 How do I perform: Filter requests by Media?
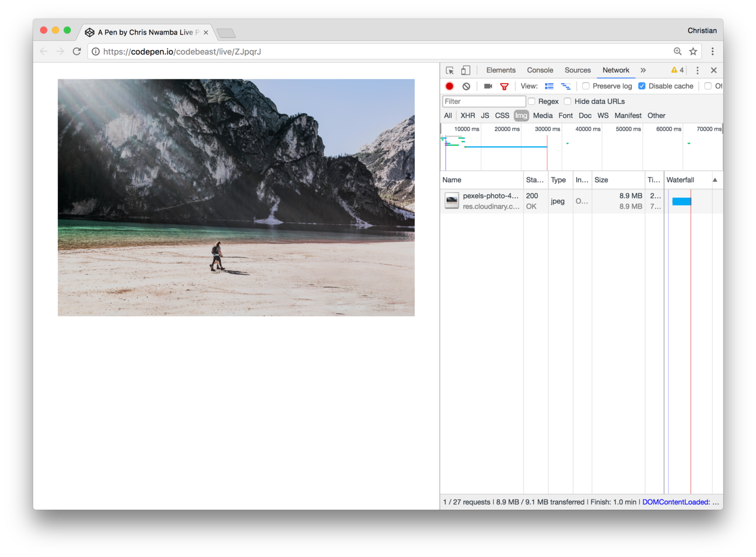click(543, 116)
